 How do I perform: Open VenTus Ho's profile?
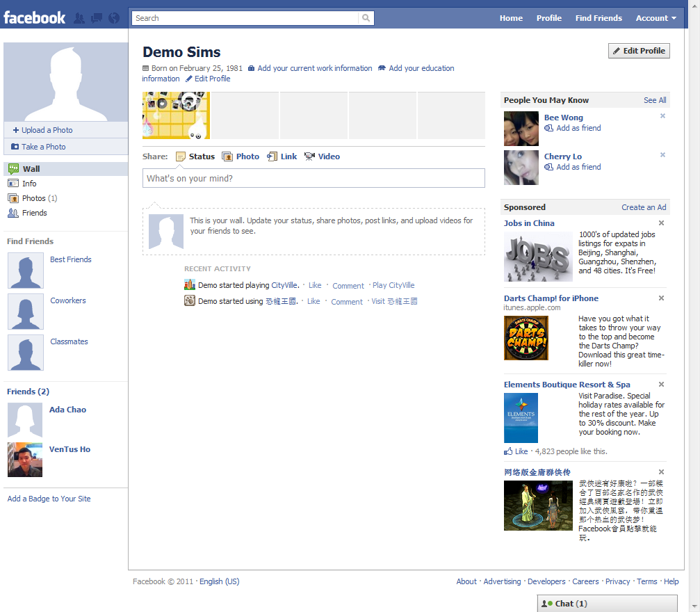click(70, 449)
